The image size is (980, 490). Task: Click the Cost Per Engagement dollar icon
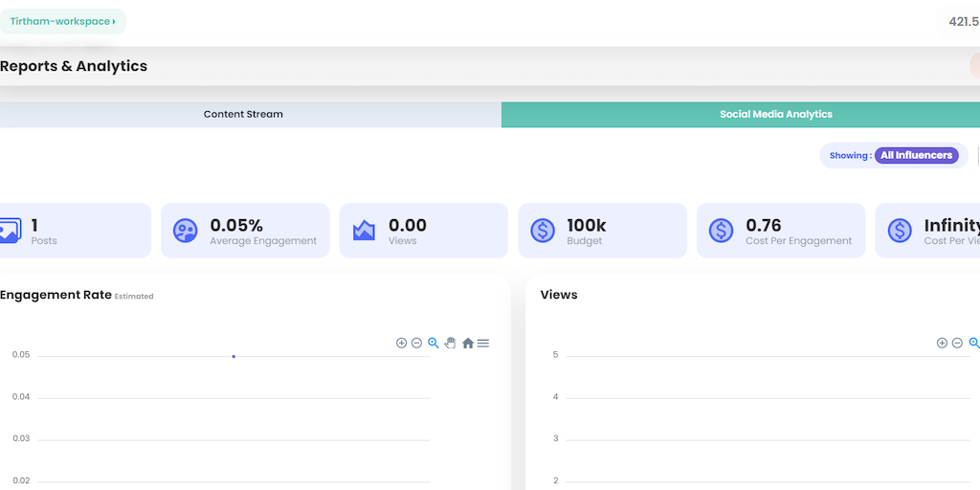721,231
